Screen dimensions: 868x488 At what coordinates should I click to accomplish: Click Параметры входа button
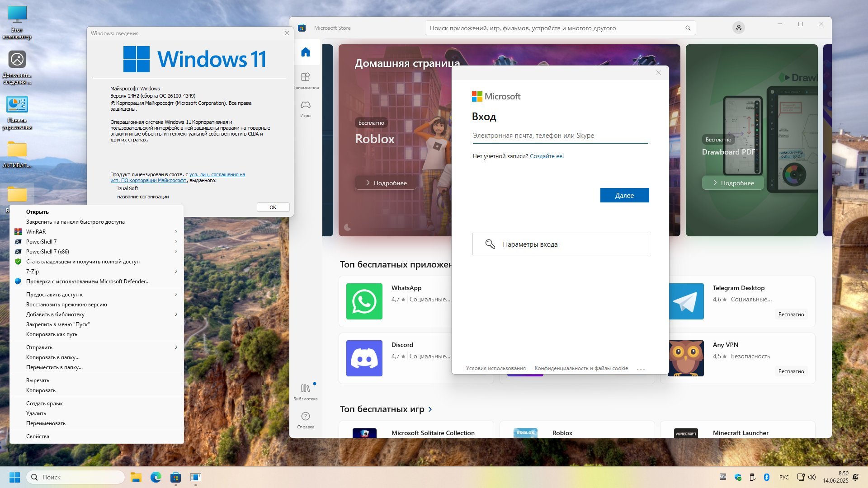pyautogui.click(x=560, y=244)
